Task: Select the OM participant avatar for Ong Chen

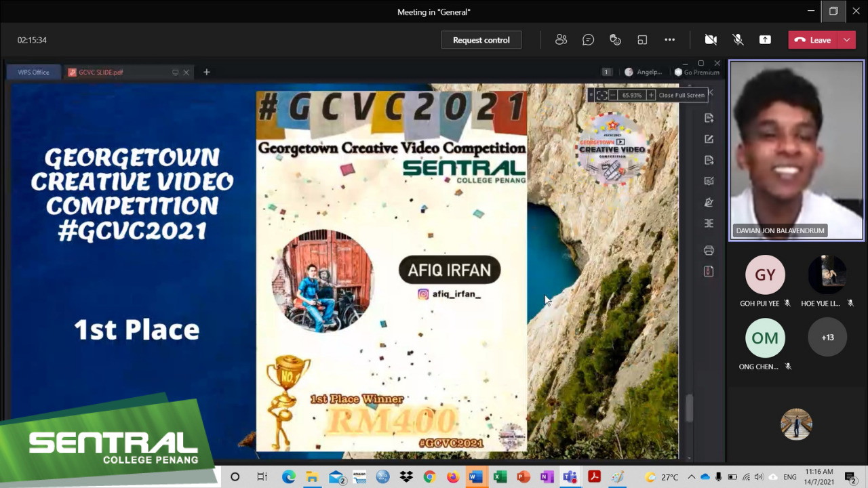Action: point(765,338)
